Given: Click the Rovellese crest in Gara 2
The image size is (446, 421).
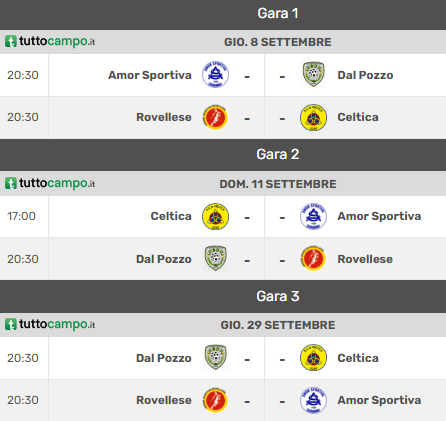Looking at the screenshot, I should point(313,259).
